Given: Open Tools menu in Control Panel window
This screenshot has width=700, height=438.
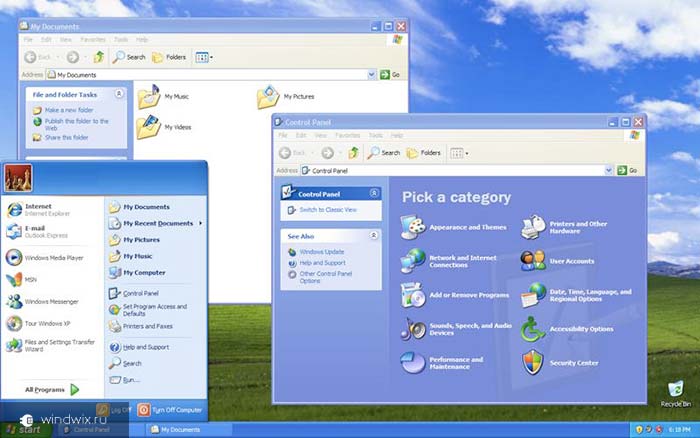Looking at the screenshot, I should 375,135.
